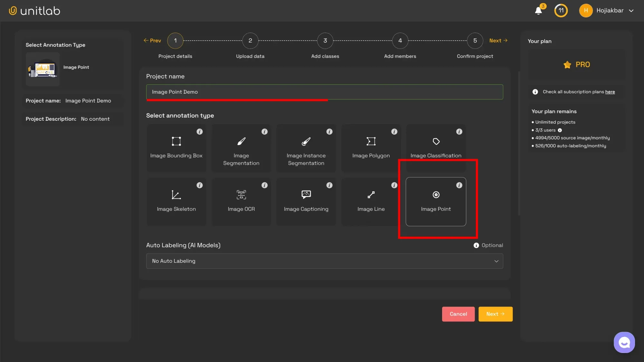The image size is (644, 362).
Task: Open the Auto Labeling dropdown
Action: click(x=324, y=261)
